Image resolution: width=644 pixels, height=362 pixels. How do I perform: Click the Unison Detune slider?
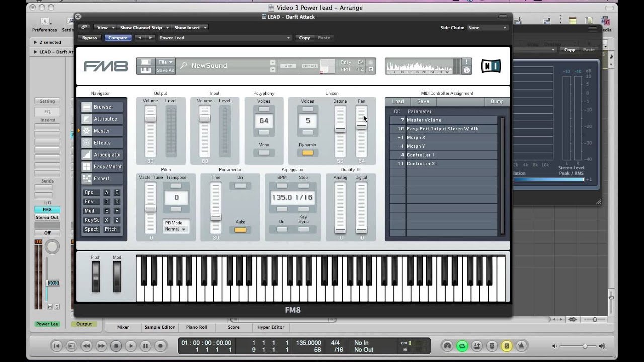click(340, 129)
